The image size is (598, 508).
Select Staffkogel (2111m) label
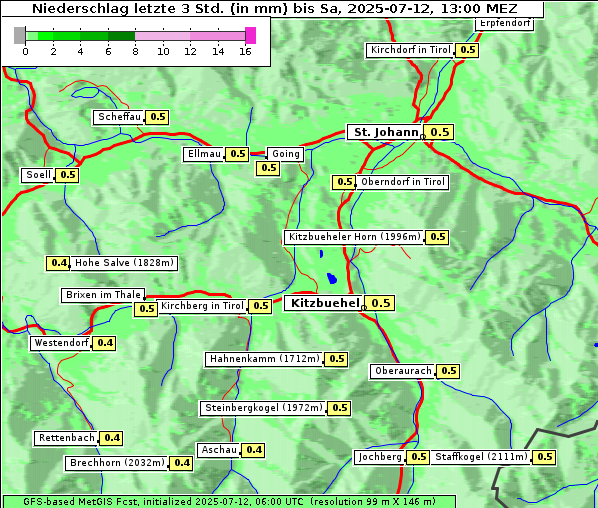point(481,457)
